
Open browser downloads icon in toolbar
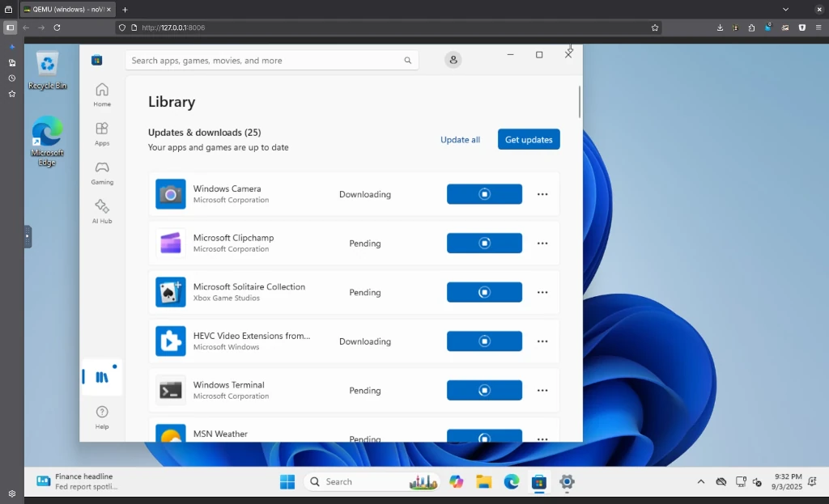click(720, 28)
